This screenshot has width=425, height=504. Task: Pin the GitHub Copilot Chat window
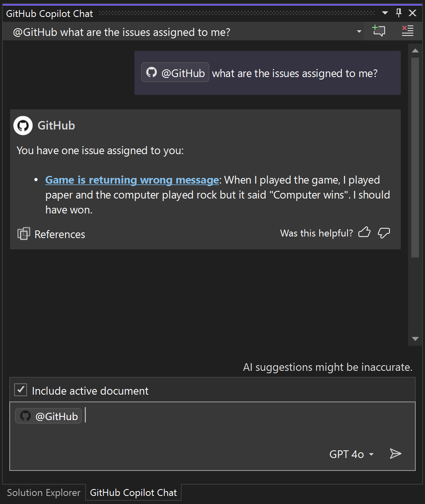click(398, 13)
